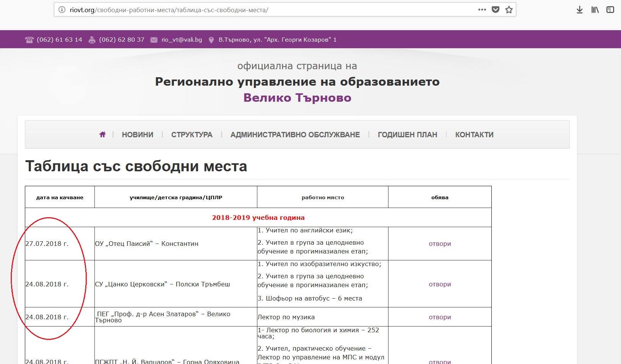Toggle the browser sidebar icon
The image size is (621, 364).
(610, 10)
